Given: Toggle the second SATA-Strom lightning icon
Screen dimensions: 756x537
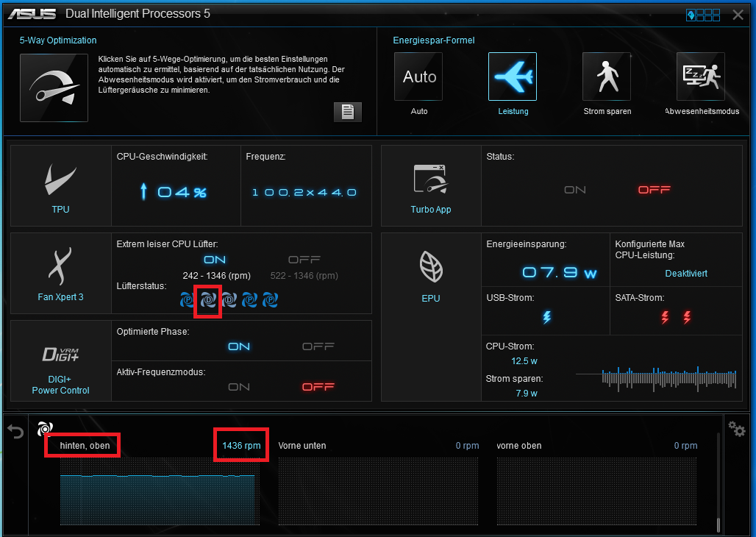Looking at the screenshot, I should (687, 317).
